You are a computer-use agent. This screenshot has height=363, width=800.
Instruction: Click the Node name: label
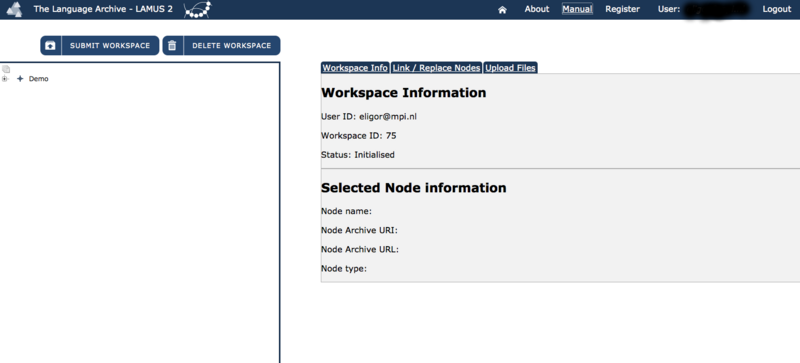pos(346,211)
